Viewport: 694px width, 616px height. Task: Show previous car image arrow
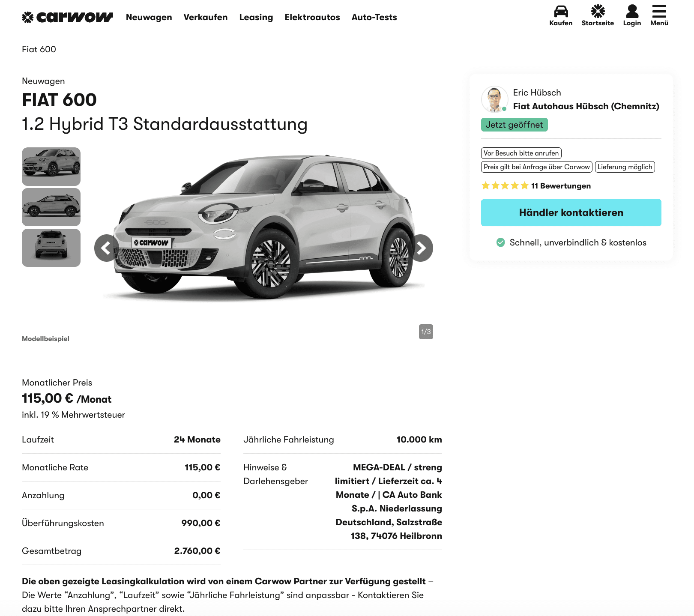pyautogui.click(x=106, y=248)
